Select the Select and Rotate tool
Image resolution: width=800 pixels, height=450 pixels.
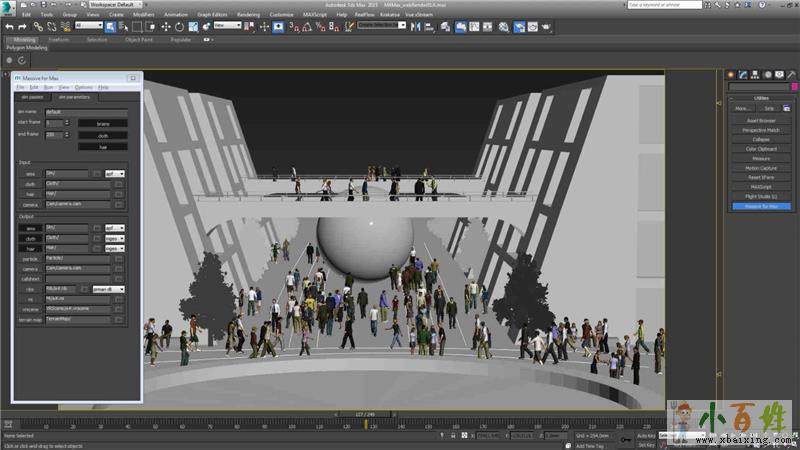[x=179, y=27]
